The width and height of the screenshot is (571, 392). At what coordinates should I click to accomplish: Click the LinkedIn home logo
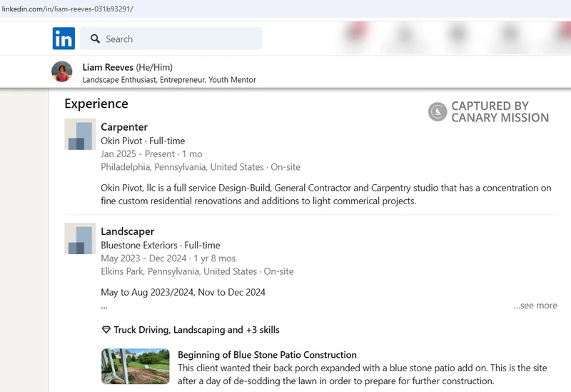click(x=64, y=39)
